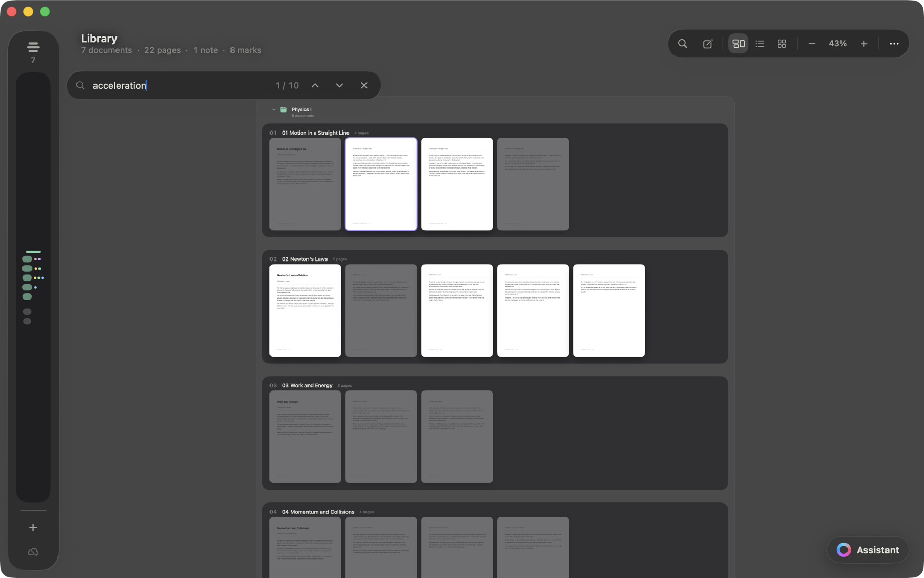Select page 1 of Momentum and Collisions
This screenshot has width=924, height=578.
(305, 547)
